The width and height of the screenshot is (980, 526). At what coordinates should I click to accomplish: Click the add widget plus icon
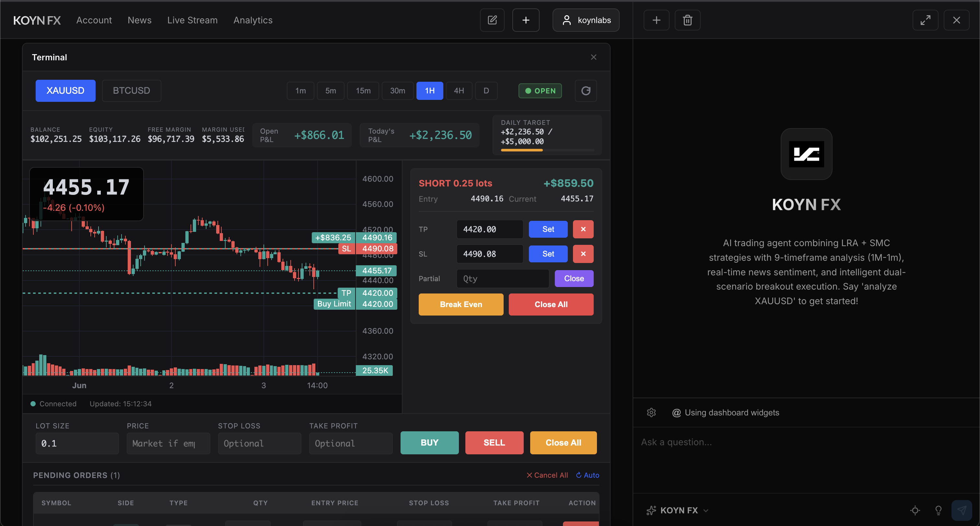click(525, 20)
